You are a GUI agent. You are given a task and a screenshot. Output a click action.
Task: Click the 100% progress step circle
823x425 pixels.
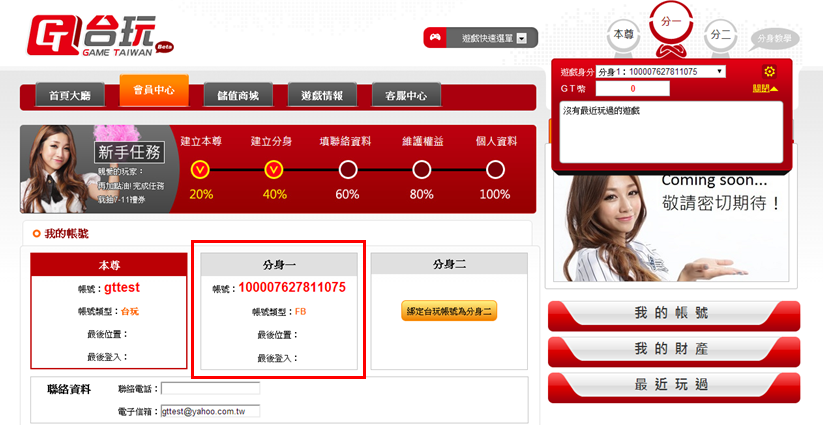495,169
